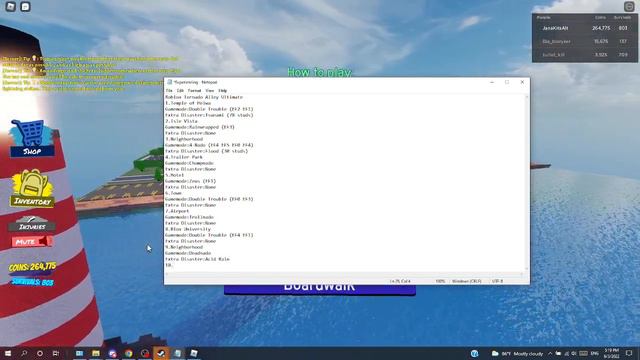Click the Notepad title bar icon
Screen dimensions: 640x360
(169, 82)
